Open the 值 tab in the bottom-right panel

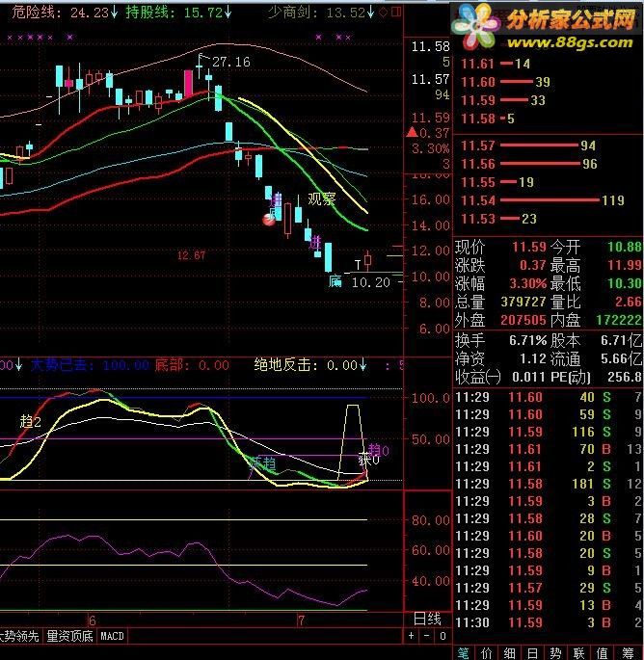point(603,653)
